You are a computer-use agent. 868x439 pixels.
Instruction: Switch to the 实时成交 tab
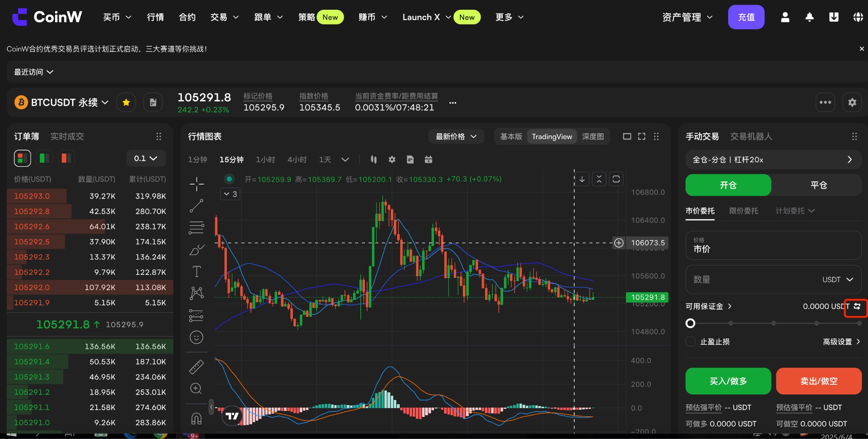click(67, 136)
